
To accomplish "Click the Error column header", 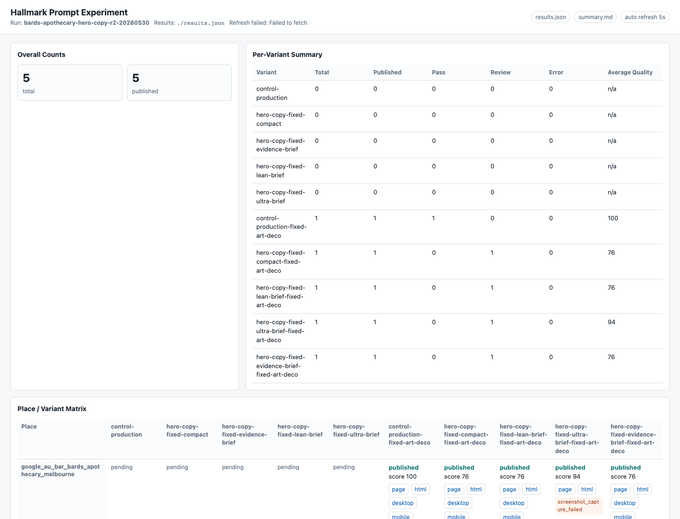I will 556,72.
